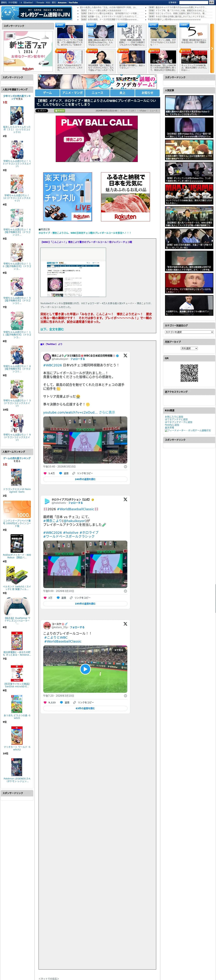Open info icon on the 博衣こより tweet
This screenshot has height=980, width=216.
coord(125,466)
